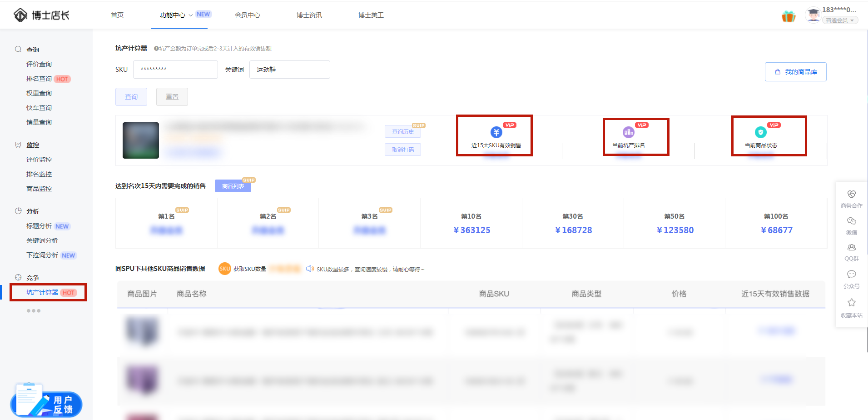
Task: Focus the 关键词 input field
Action: pos(290,70)
